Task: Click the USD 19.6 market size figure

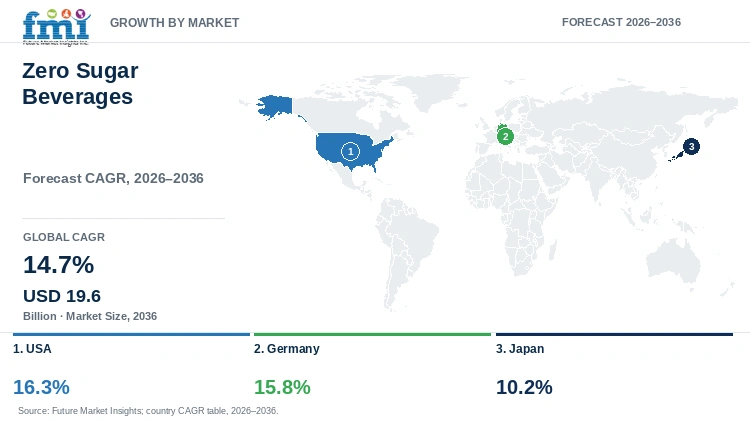Action: [62, 296]
